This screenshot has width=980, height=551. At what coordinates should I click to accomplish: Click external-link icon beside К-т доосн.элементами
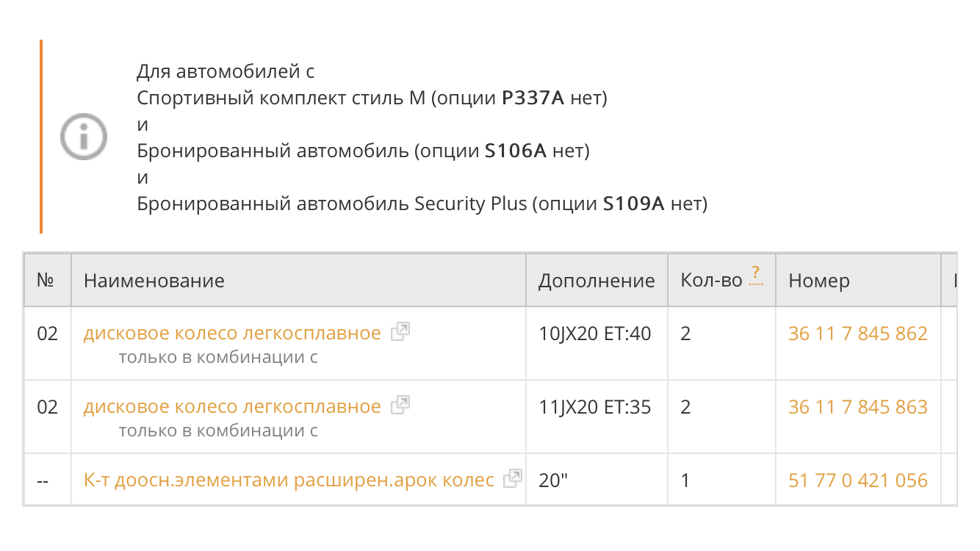pos(513,479)
